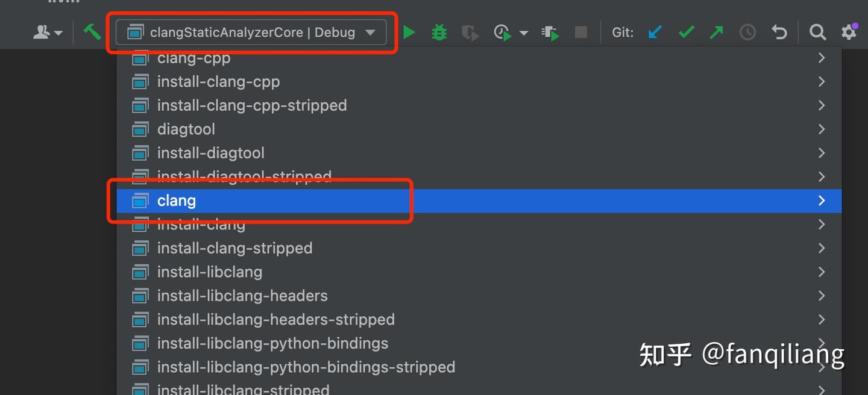The height and width of the screenshot is (395, 868).
Task: Click Git Commit green checkmark
Action: [x=686, y=33]
